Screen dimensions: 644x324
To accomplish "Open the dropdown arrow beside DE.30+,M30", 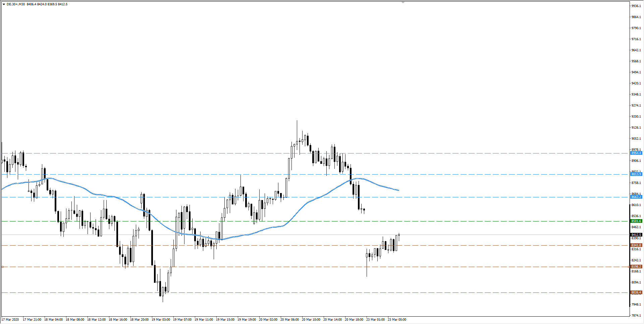I will point(4,4).
